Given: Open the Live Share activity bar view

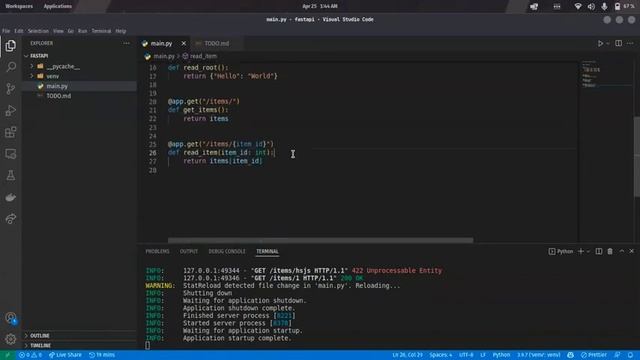Looking at the screenshot, I should [11, 219].
